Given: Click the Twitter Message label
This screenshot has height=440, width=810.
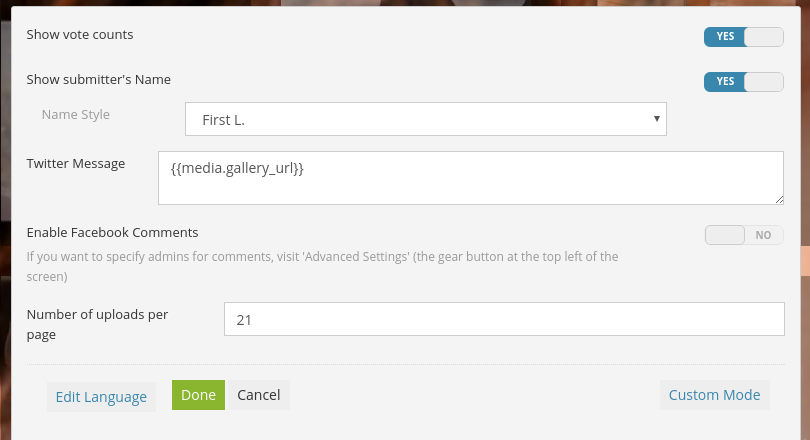Looking at the screenshot, I should click(x=75, y=164).
